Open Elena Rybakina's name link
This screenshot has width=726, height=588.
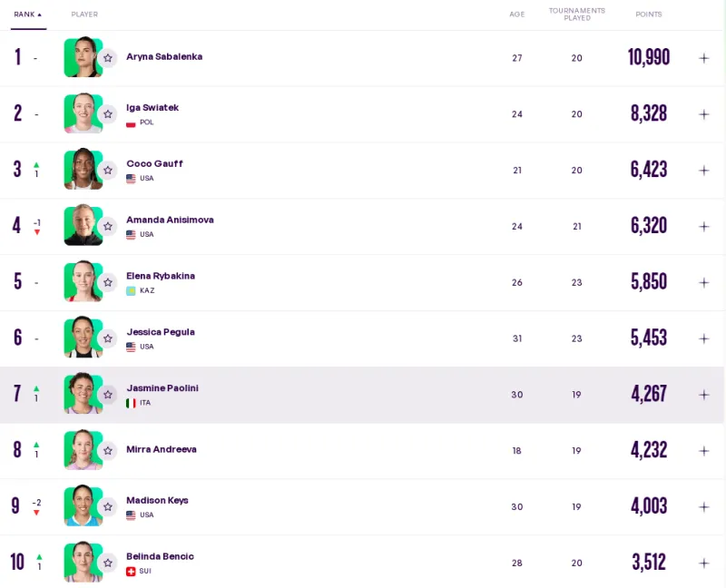161,276
